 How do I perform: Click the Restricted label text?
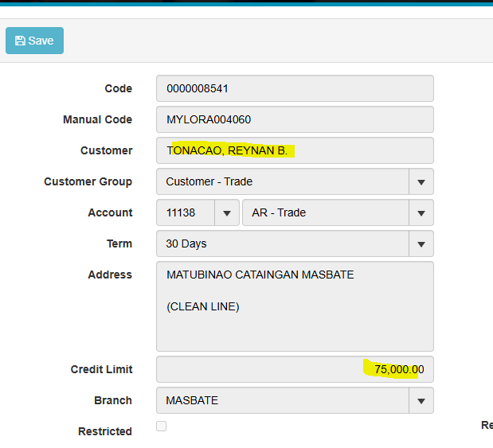[x=105, y=431]
